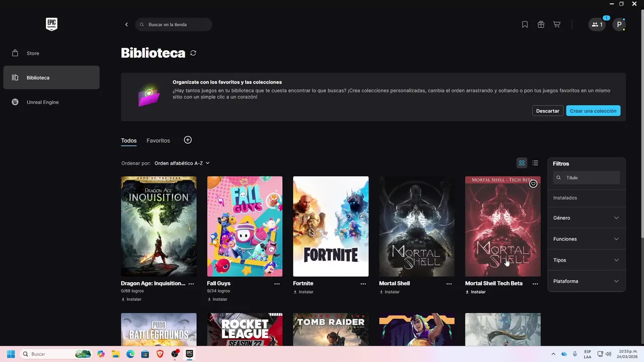Expand the Plataforma filter

tap(586, 281)
